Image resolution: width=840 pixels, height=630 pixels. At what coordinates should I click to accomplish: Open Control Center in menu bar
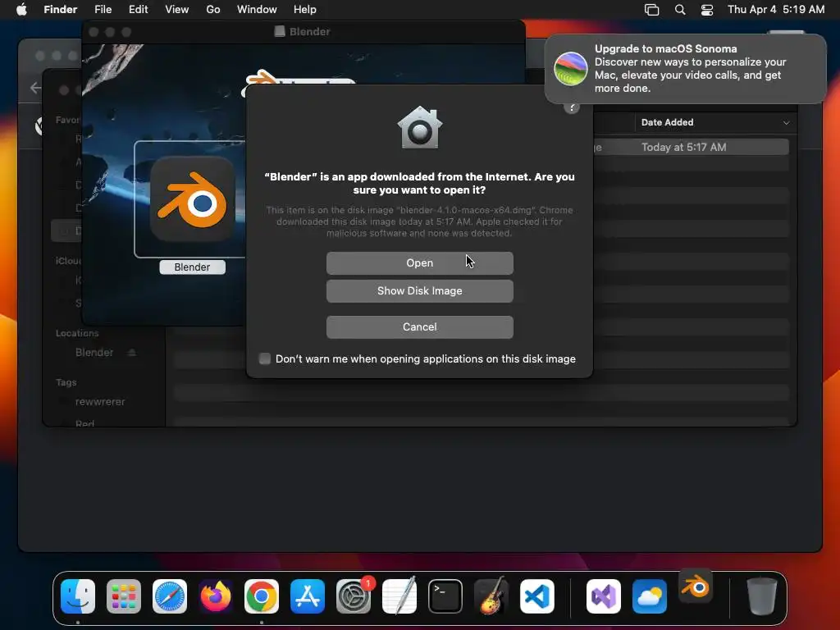point(707,10)
